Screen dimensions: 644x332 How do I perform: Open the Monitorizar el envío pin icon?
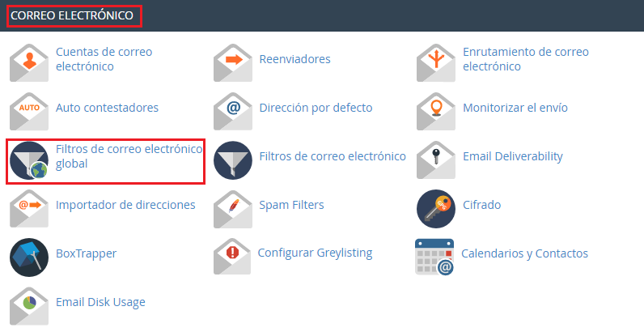436,112
